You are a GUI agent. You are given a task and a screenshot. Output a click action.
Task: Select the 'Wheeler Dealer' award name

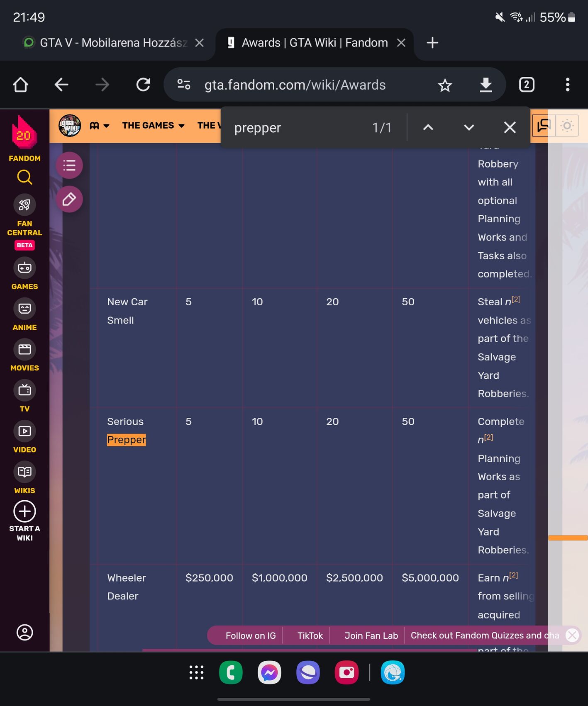(x=127, y=587)
